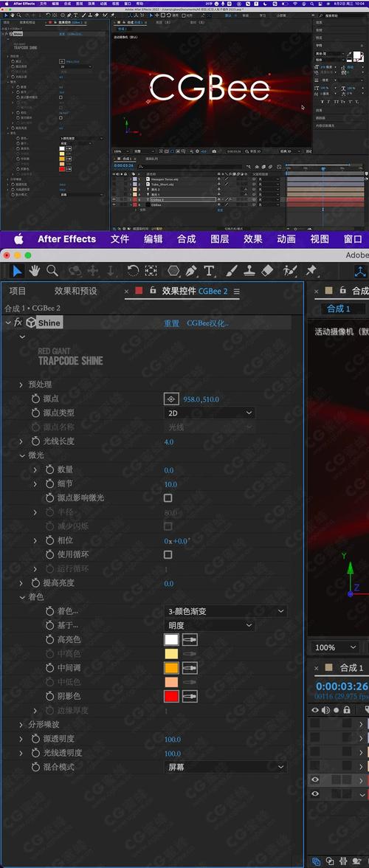Open the orange 中间调 color swatch
The width and height of the screenshot is (369, 868).
[171, 667]
